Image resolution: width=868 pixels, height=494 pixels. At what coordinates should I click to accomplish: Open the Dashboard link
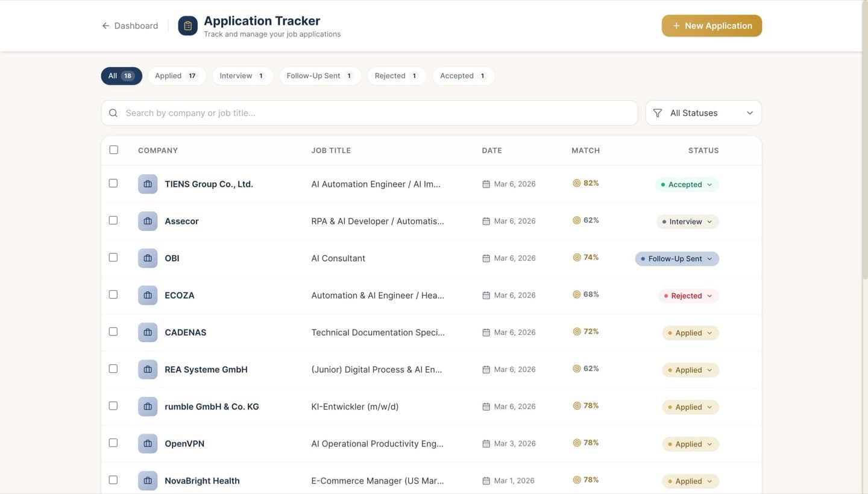click(136, 25)
